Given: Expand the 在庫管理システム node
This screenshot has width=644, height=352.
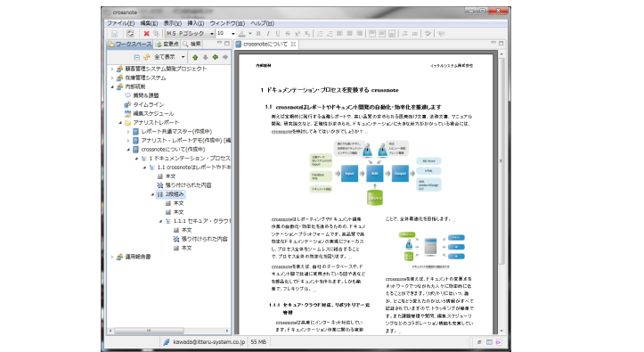Looking at the screenshot, I should 112,78.
